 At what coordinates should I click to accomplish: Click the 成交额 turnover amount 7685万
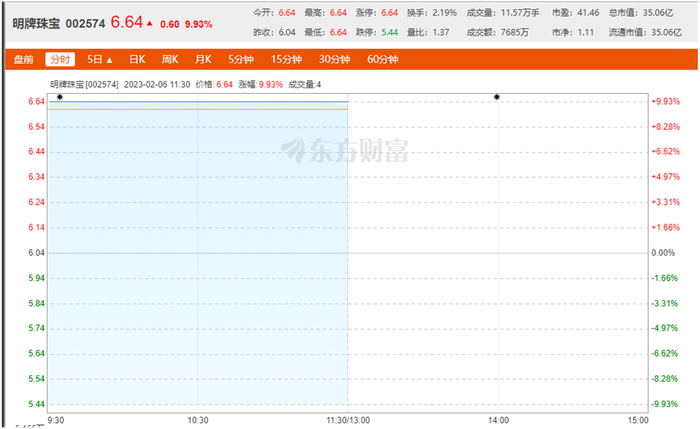click(x=515, y=33)
